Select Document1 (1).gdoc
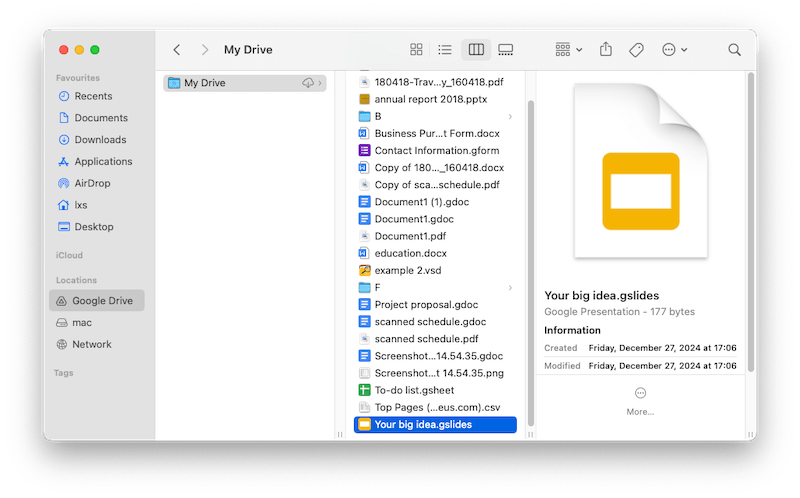800x498 pixels. coord(435,202)
